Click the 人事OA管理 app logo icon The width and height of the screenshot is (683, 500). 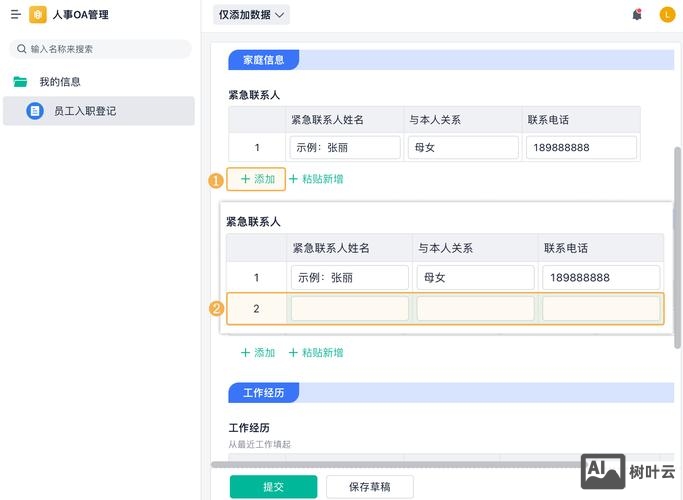tap(38, 15)
